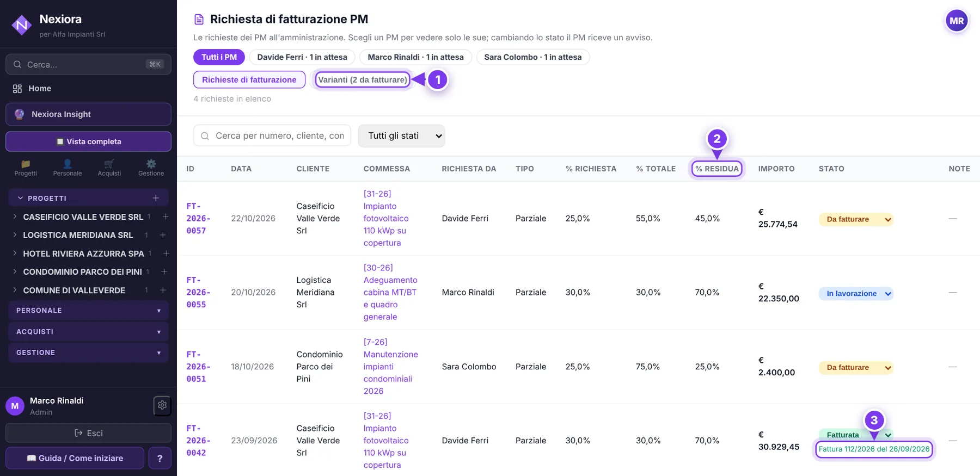
Task: Click the Nexiora logo icon
Action: [22, 24]
